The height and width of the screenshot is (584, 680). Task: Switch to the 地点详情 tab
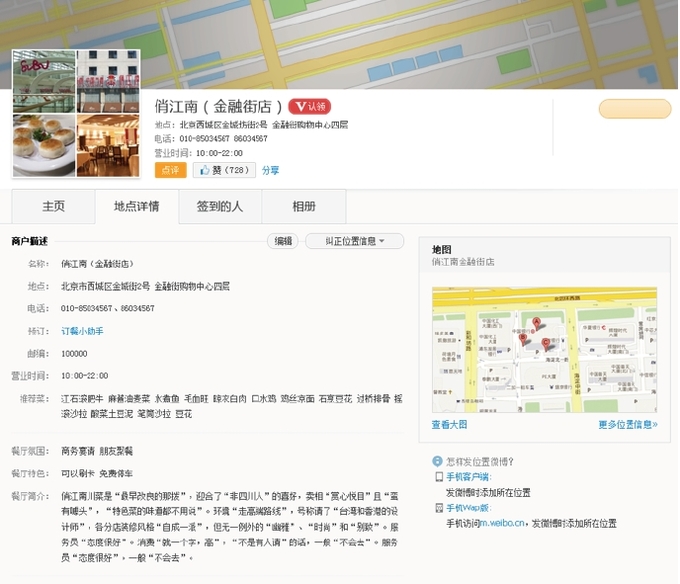point(137,206)
